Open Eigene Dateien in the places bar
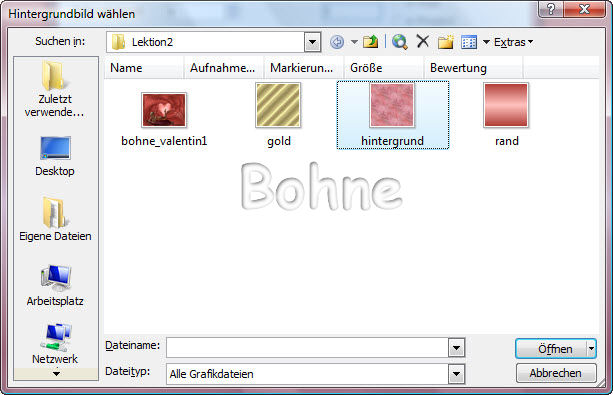Image resolution: width=613 pixels, height=395 pixels. [x=55, y=219]
